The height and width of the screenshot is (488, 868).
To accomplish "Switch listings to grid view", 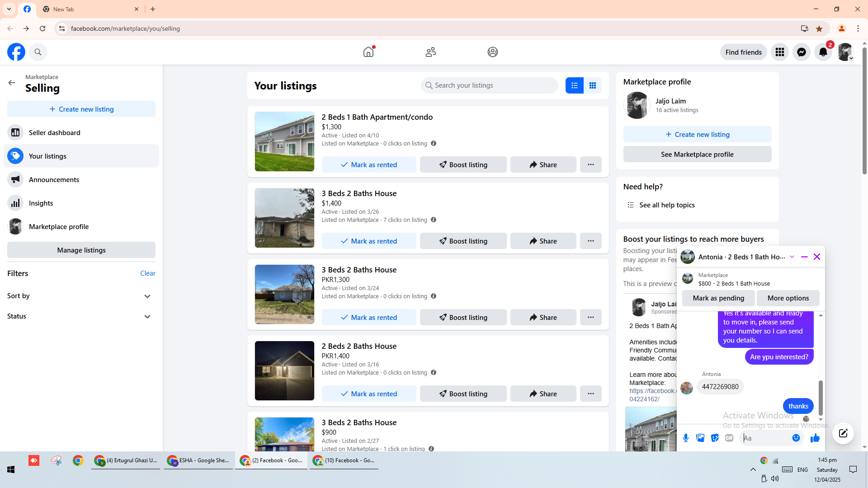I will point(593,85).
